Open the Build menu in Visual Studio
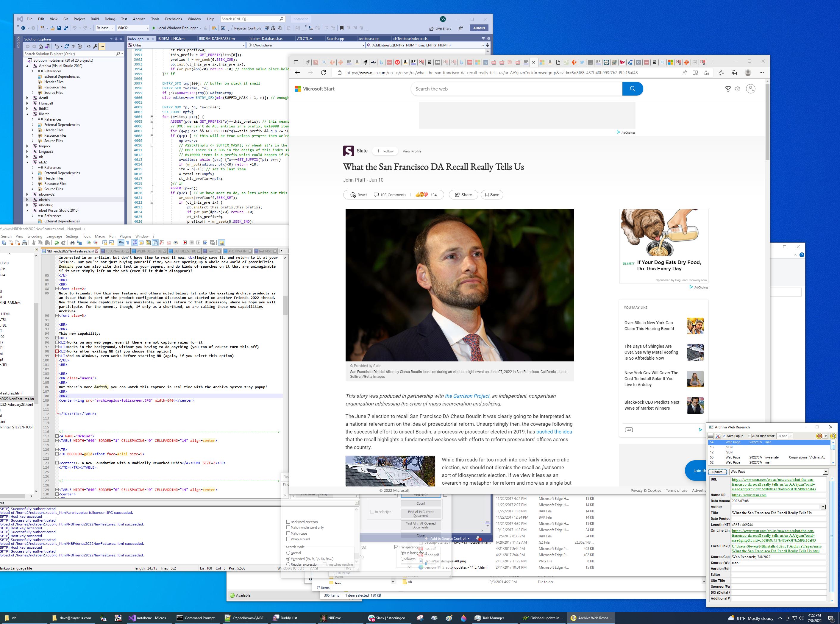The width and height of the screenshot is (840, 624). [x=94, y=19]
